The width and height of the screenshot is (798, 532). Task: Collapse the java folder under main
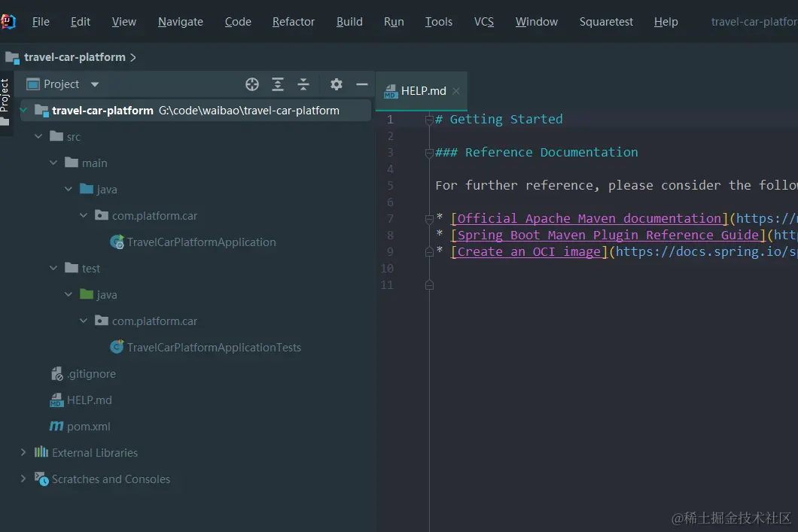click(x=69, y=189)
